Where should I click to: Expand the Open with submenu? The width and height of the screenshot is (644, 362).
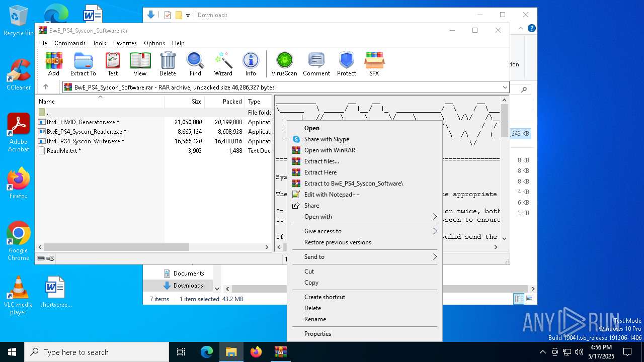[x=435, y=217]
